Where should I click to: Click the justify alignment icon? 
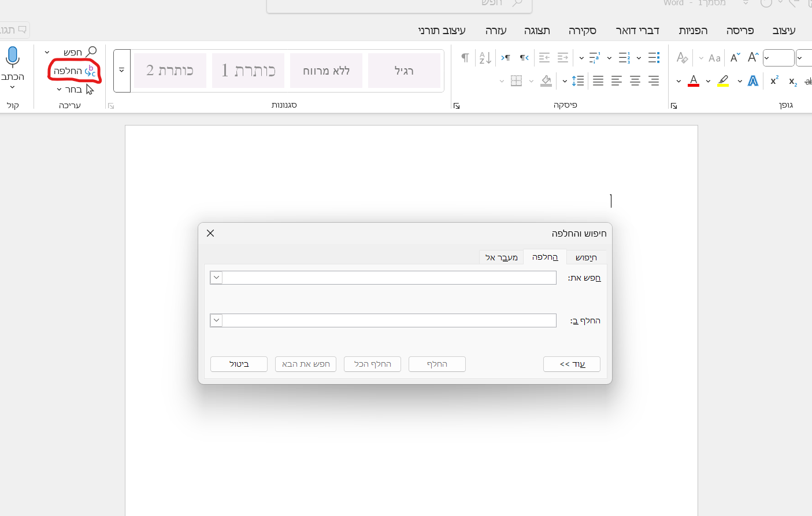click(x=598, y=81)
